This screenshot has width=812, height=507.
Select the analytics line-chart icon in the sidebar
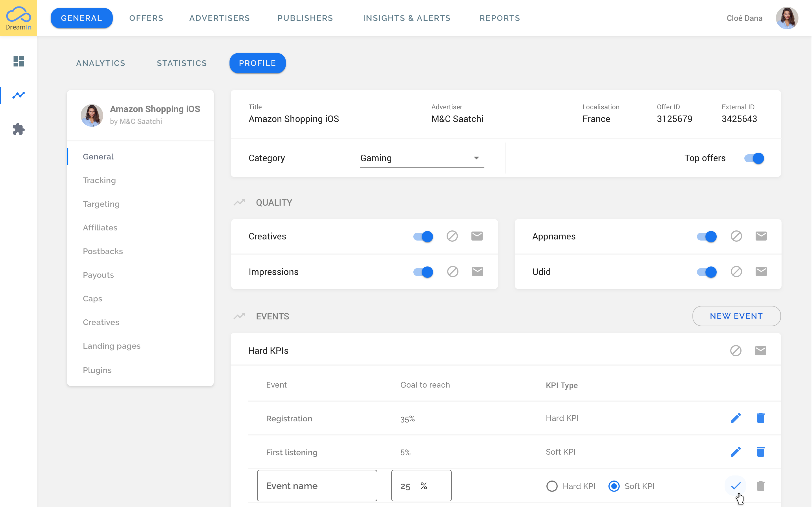click(x=18, y=95)
